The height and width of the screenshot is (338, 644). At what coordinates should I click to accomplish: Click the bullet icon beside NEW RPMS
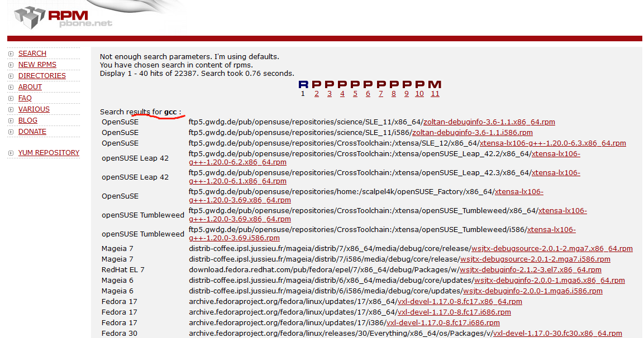[11, 65]
